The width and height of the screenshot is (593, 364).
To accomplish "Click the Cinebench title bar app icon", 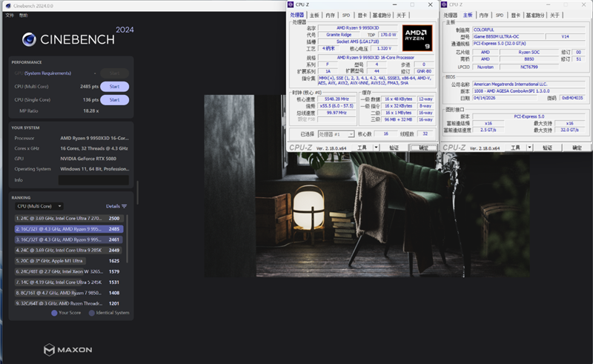I will point(8,6).
